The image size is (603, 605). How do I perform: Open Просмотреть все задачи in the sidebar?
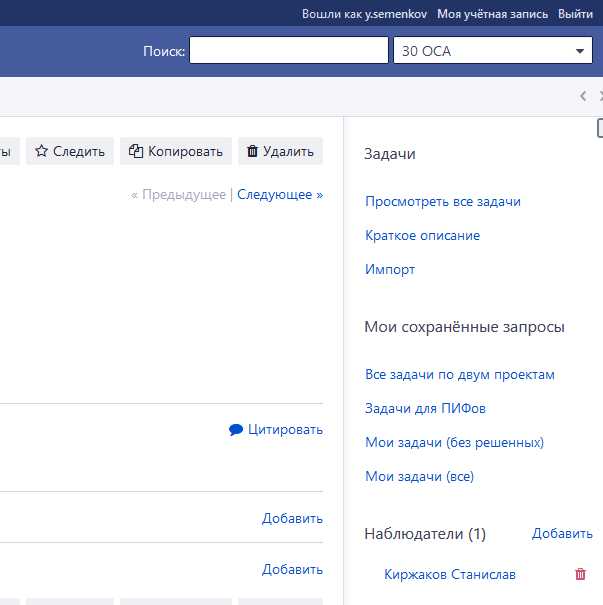(x=443, y=201)
